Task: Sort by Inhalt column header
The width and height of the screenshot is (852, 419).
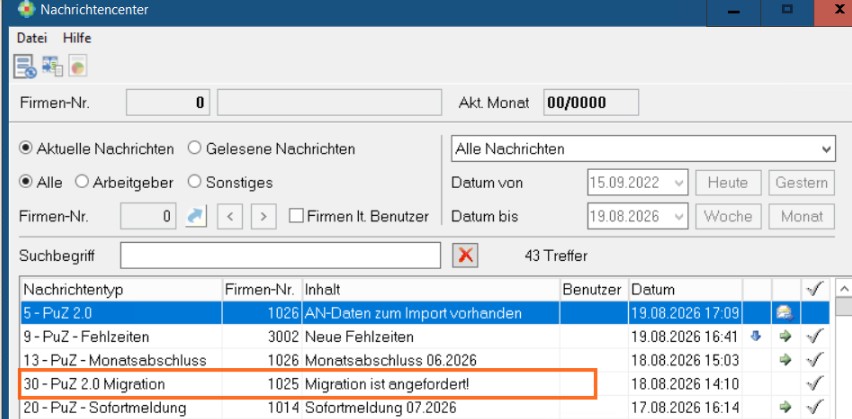Action: (x=431, y=290)
